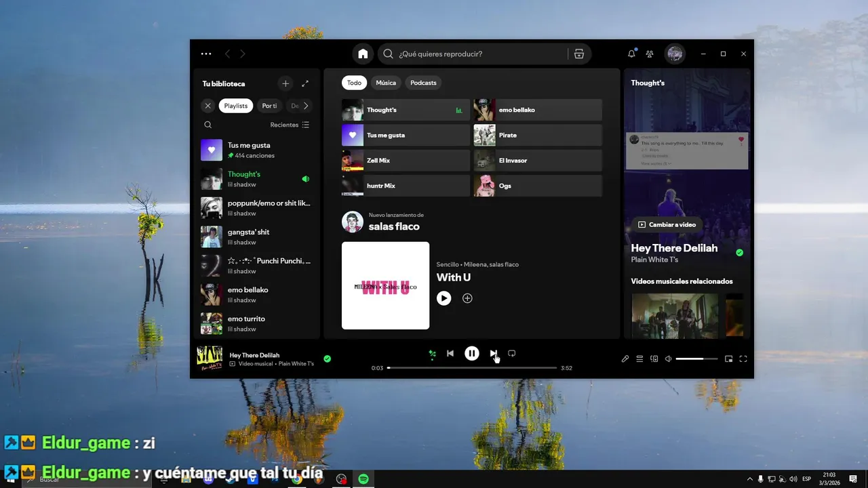Go back with the left arrow

pos(227,54)
